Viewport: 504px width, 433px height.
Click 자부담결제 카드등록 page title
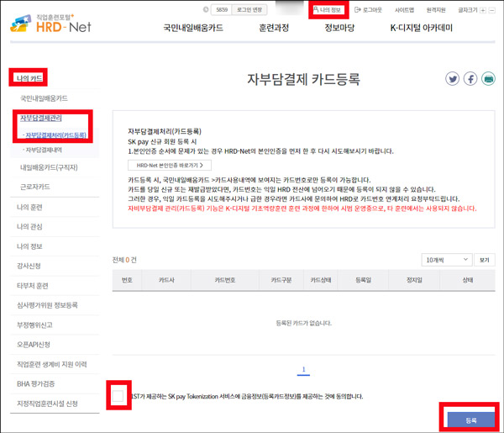coord(303,79)
